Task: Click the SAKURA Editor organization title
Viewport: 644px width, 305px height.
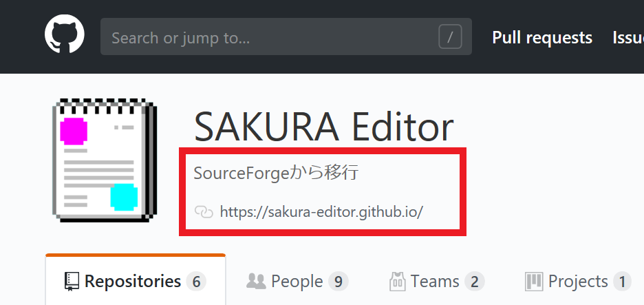Action: (x=323, y=126)
